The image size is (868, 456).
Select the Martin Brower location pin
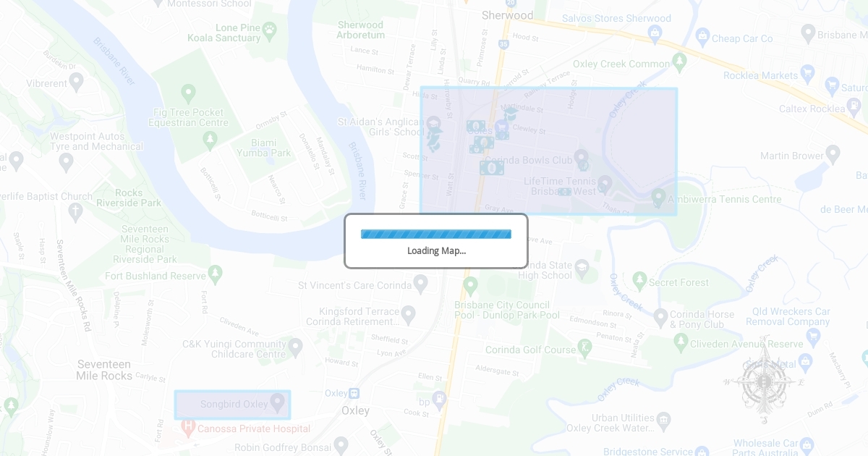point(833,153)
